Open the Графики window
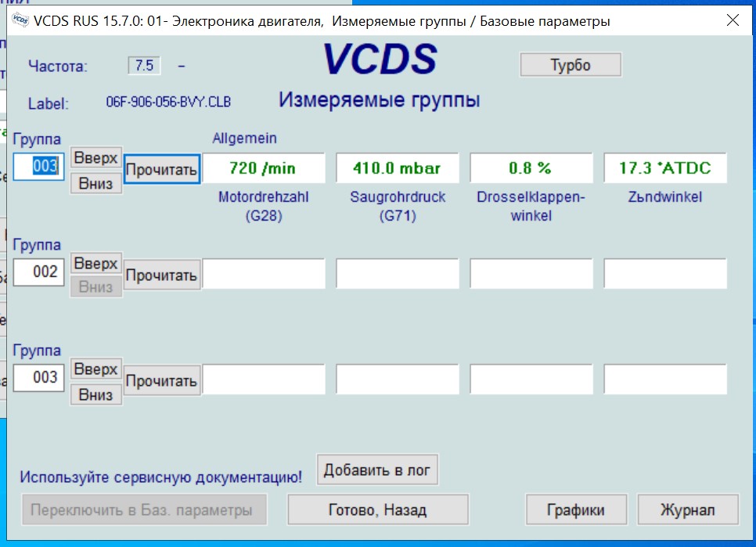This screenshot has width=756, height=547. (x=576, y=510)
